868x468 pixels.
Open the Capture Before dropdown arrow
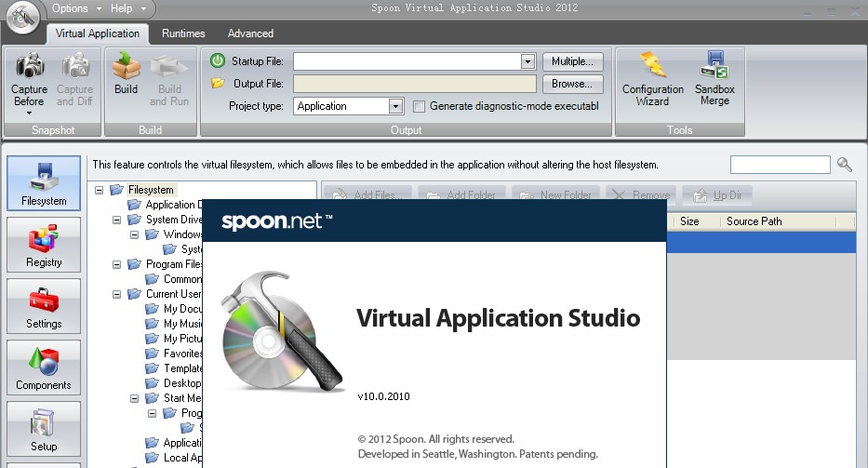point(30,114)
